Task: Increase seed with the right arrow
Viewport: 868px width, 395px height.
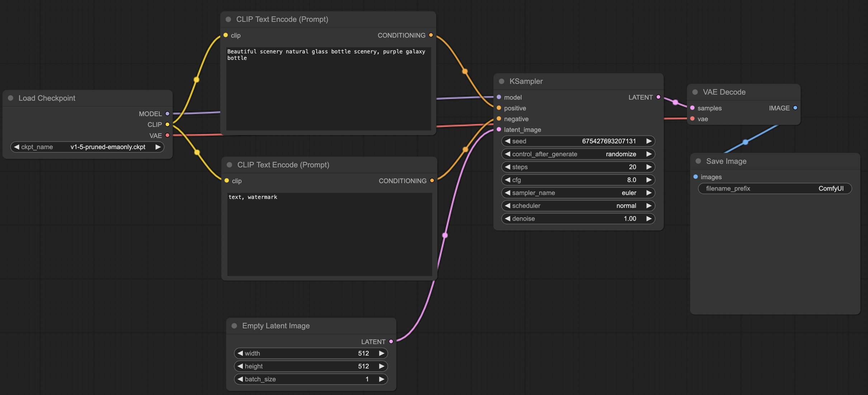Action: tap(649, 141)
